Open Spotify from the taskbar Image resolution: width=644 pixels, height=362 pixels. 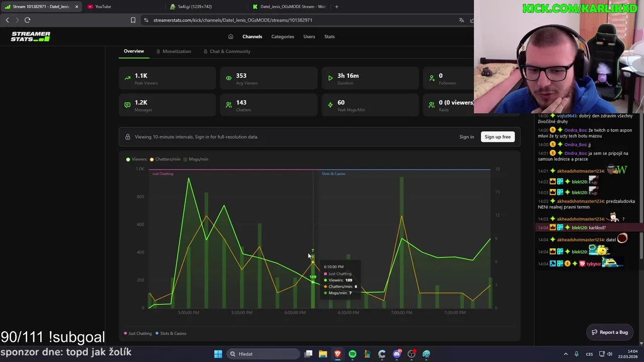pos(352,354)
